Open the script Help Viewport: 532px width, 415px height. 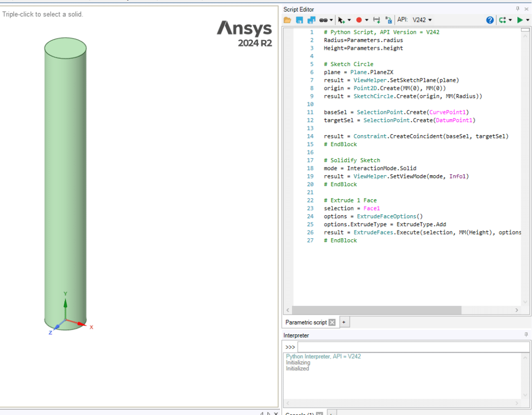(x=490, y=20)
